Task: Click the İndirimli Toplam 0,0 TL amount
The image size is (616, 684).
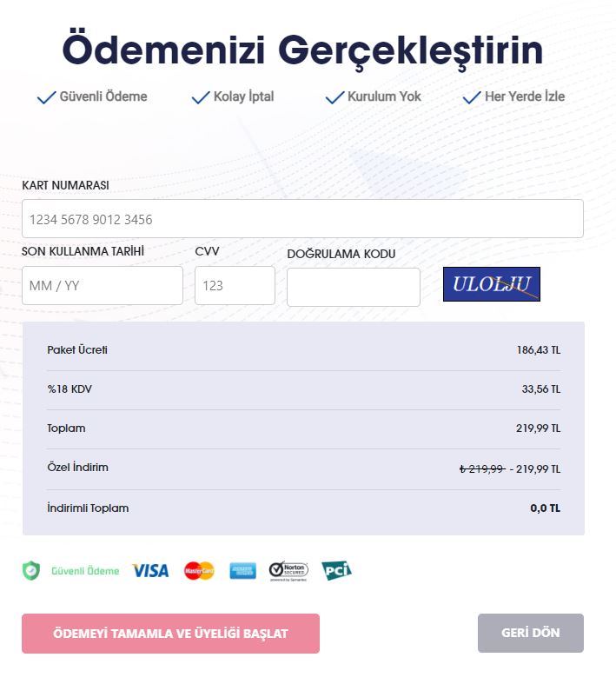Action: pos(545,508)
